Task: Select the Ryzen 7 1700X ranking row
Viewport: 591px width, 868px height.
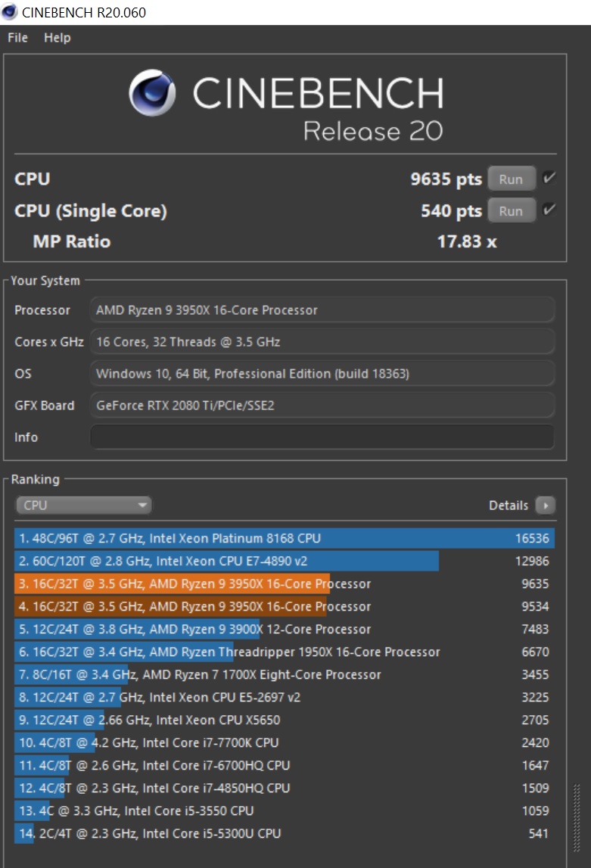Action: point(285,674)
